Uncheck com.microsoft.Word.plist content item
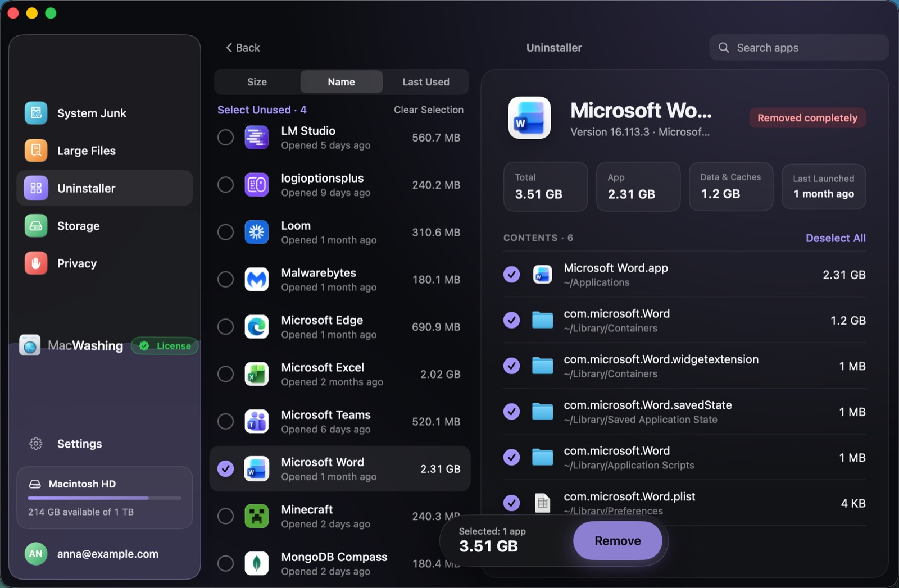This screenshot has width=899, height=588. coord(511,503)
